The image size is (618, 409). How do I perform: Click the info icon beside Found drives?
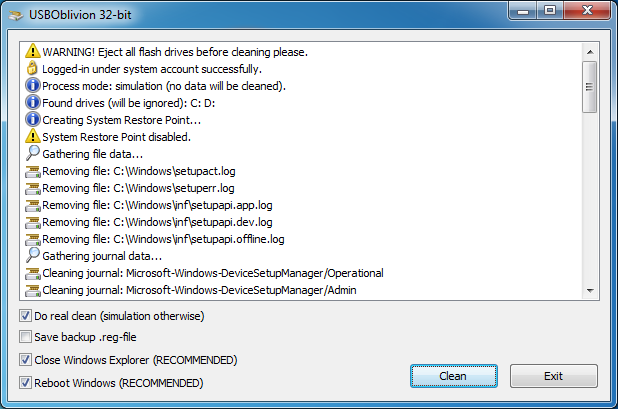click(x=33, y=102)
